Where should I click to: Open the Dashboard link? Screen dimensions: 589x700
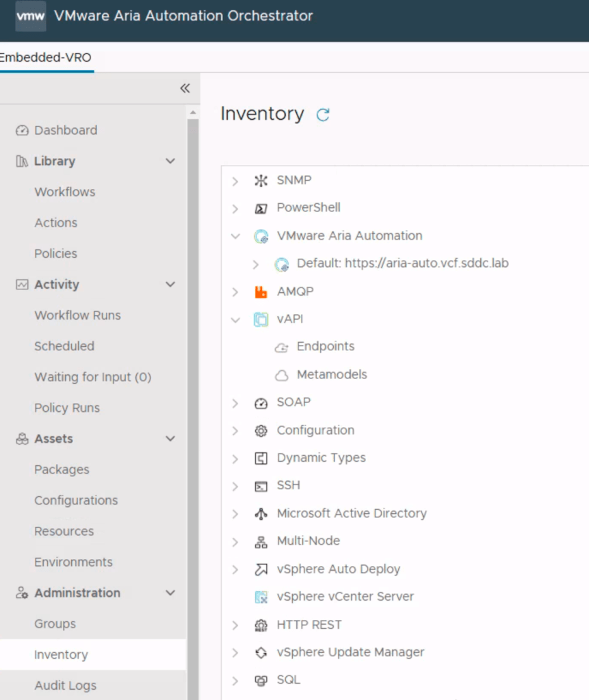[x=66, y=131]
